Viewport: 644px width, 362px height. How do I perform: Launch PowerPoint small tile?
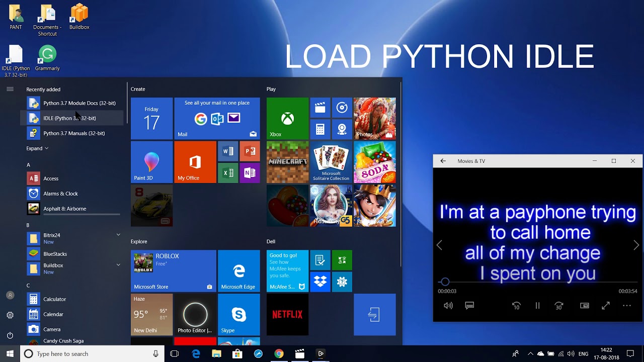(250, 151)
